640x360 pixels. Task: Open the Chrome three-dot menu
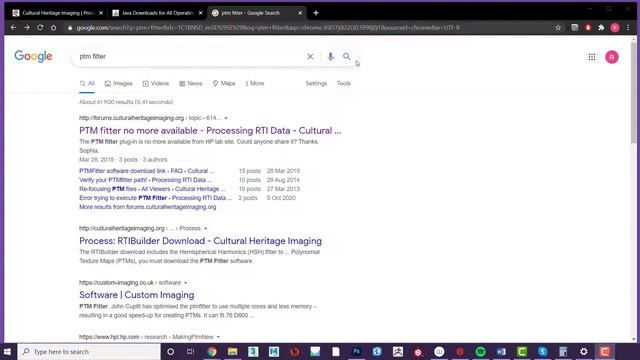pos(628,28)
